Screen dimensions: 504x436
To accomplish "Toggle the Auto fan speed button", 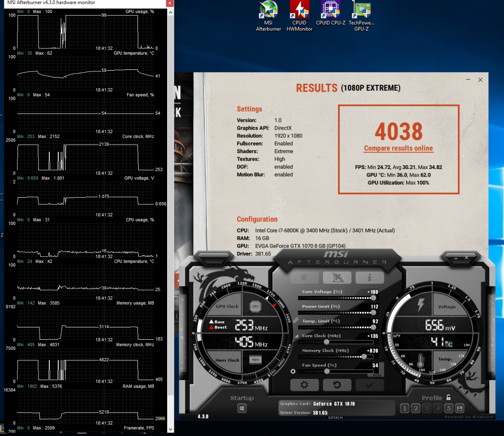I will (x=377, y=375).
